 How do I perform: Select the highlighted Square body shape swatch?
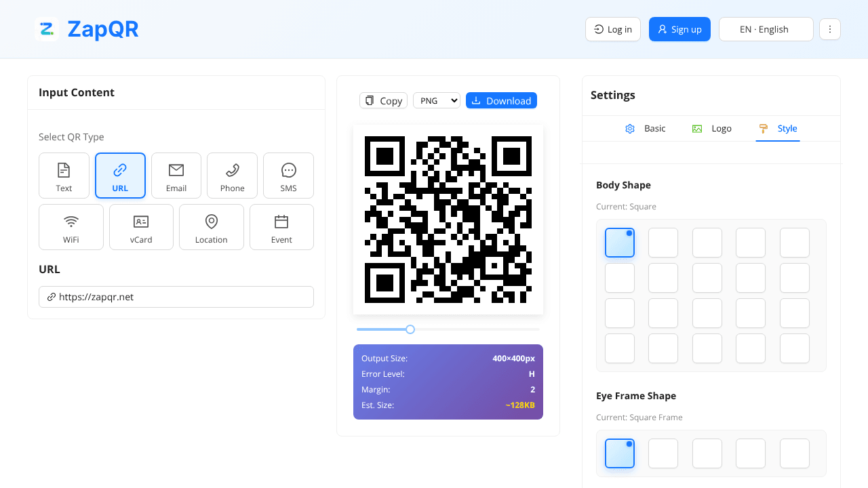620,243
